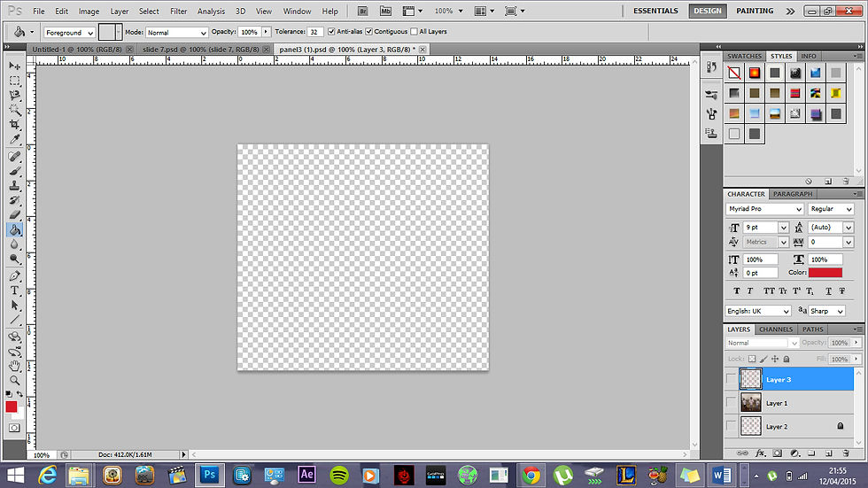Open the English: UK language dropdown
The width and height of the screenshot is (868, 488).
758,311
